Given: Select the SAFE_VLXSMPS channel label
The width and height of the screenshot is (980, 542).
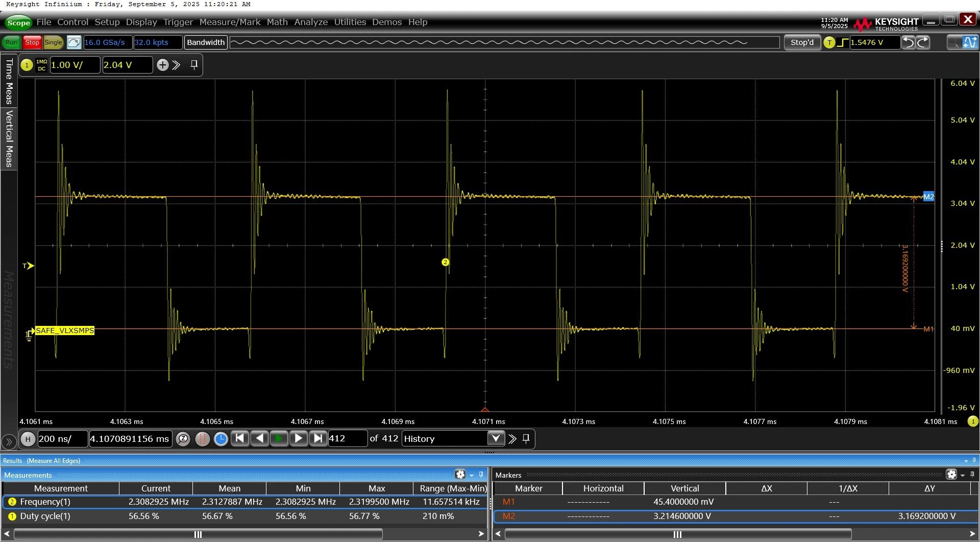Looking at the screenshot, I should (65, 331).
